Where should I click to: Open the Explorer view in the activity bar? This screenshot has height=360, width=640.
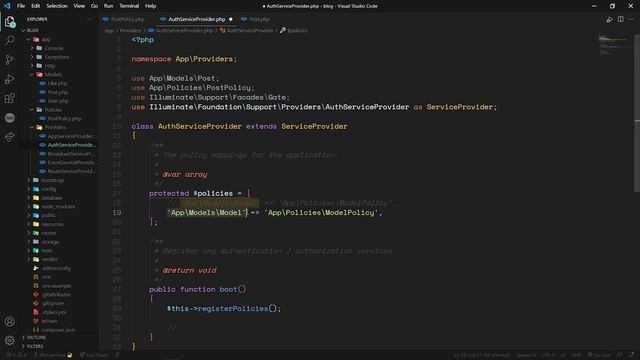coord(10,22)
